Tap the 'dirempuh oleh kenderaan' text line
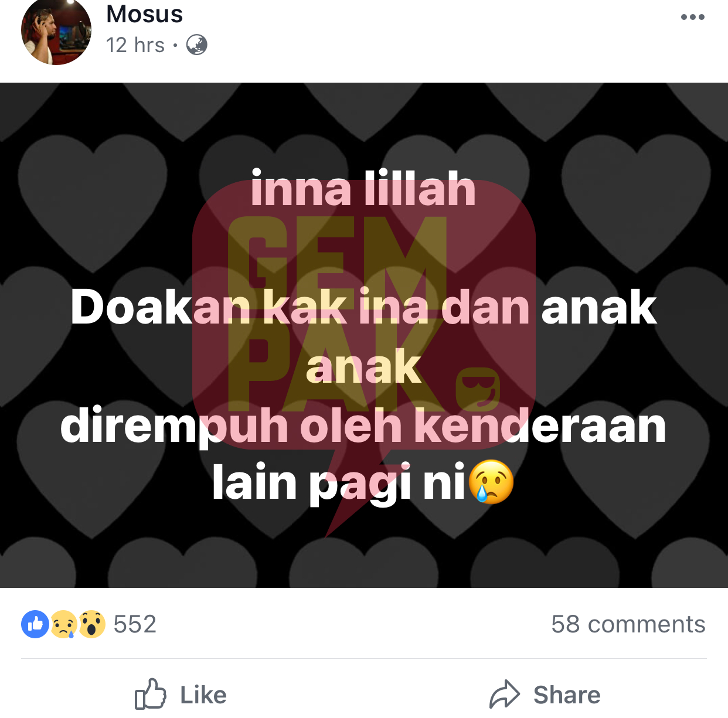The image size is (728, 718). point(363,426)
